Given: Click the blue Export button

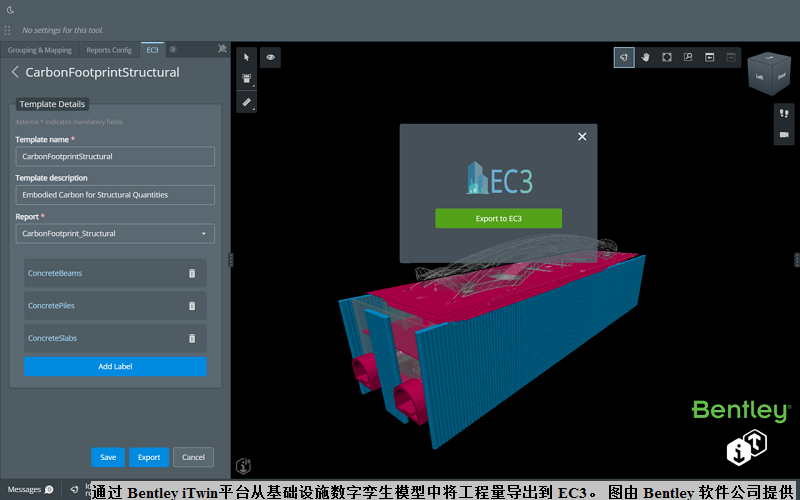Looking at the screenshot, I should pyautogui.click(x=149, y=457).
